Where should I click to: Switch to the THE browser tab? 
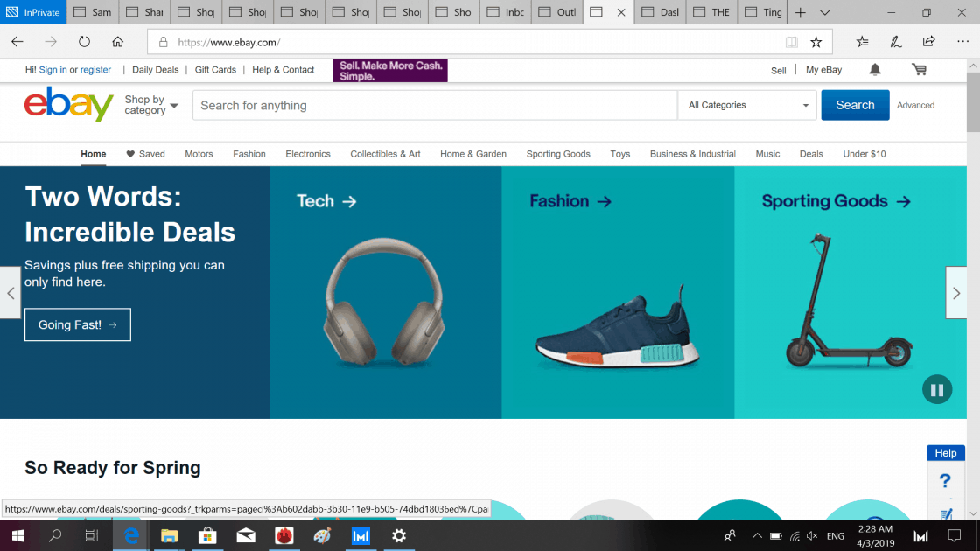pyautogui.click(x=712, y=12)
